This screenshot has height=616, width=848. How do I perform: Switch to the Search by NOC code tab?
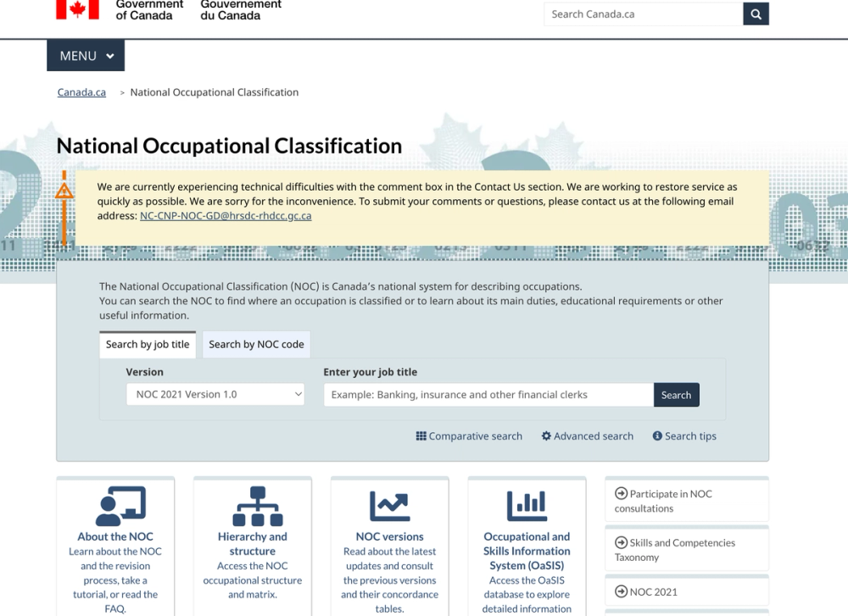256,344
